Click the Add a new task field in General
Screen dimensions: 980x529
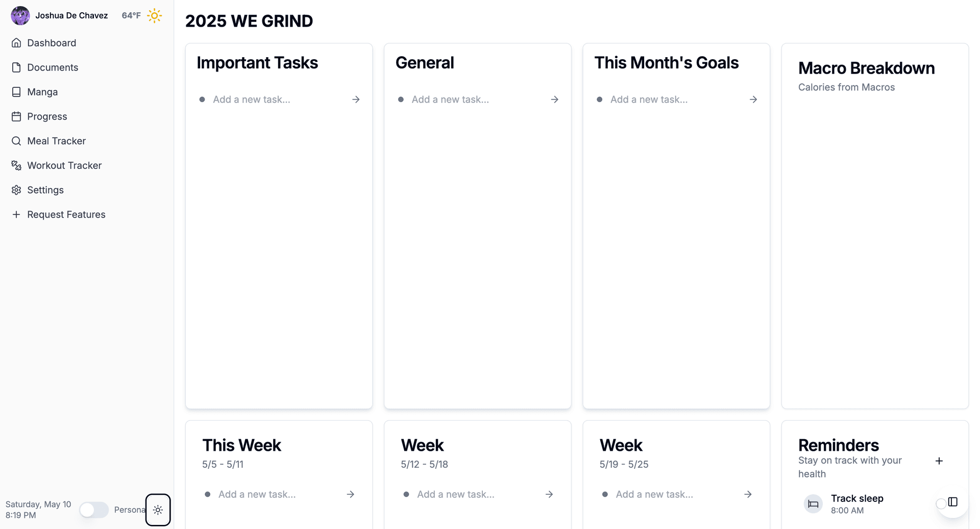tap(449, 99)
